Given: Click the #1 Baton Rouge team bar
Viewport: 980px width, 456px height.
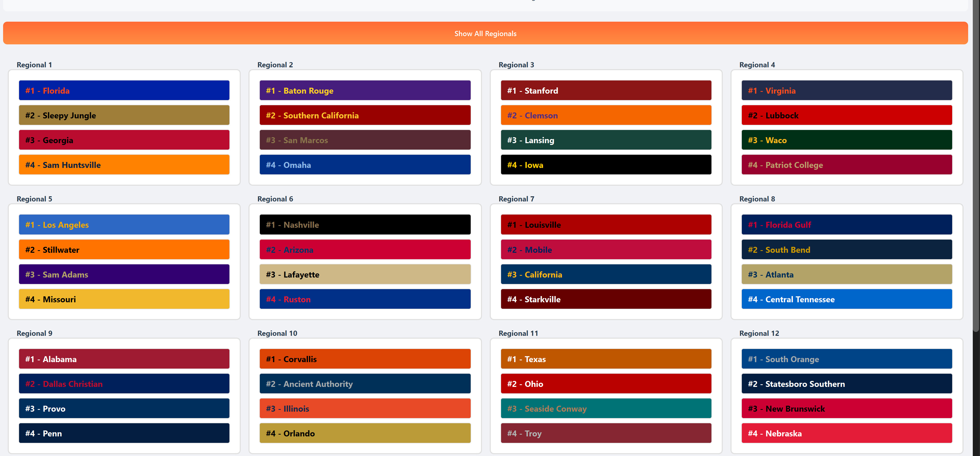Looking at the screenshot, I should [365, 91].
